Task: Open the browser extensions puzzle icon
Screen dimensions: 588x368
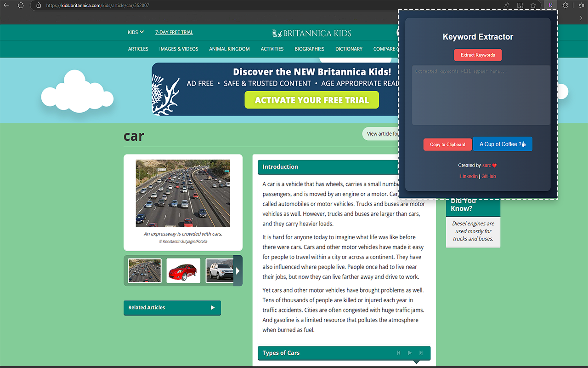Action: click(565, 6)
